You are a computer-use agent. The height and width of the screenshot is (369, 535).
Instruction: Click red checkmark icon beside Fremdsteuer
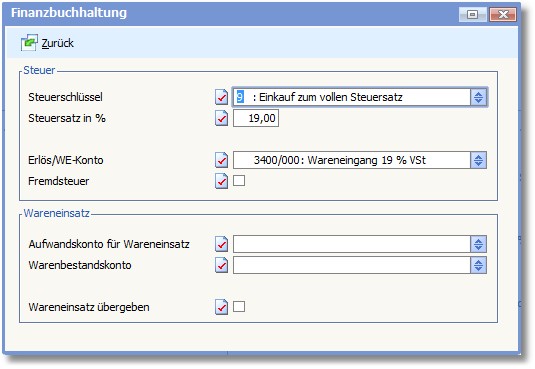[x=221, y=181]
